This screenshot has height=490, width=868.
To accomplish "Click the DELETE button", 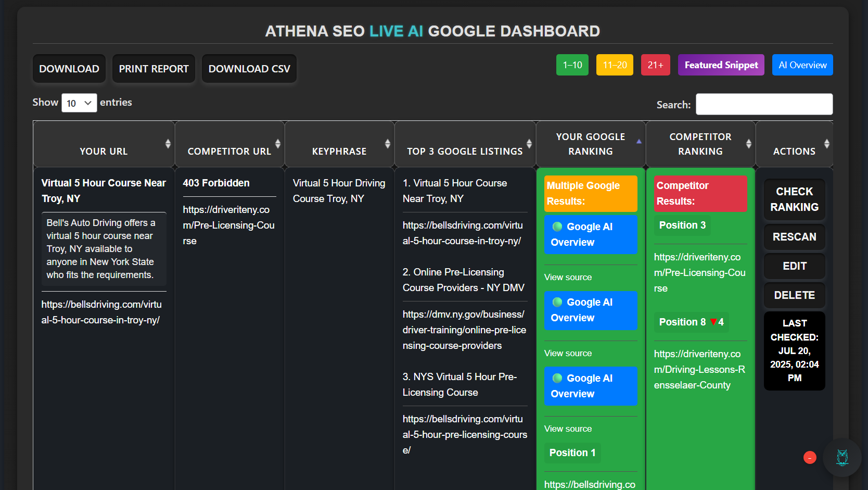I will (x=794, y=295).
